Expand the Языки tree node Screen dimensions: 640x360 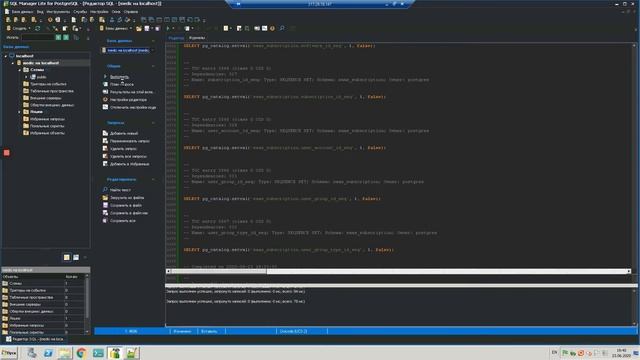(20, 112)
